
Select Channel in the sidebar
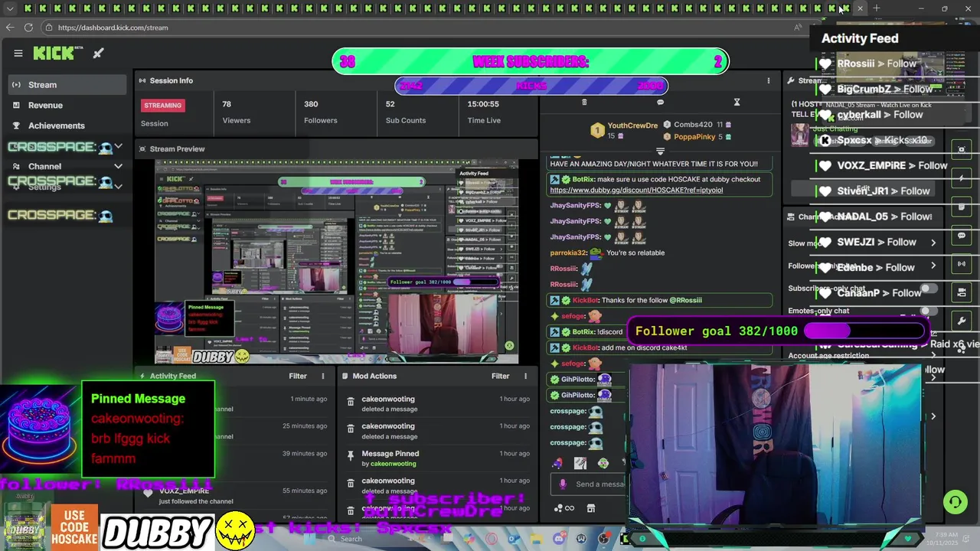pyautogui.click(x=67, y=166)
